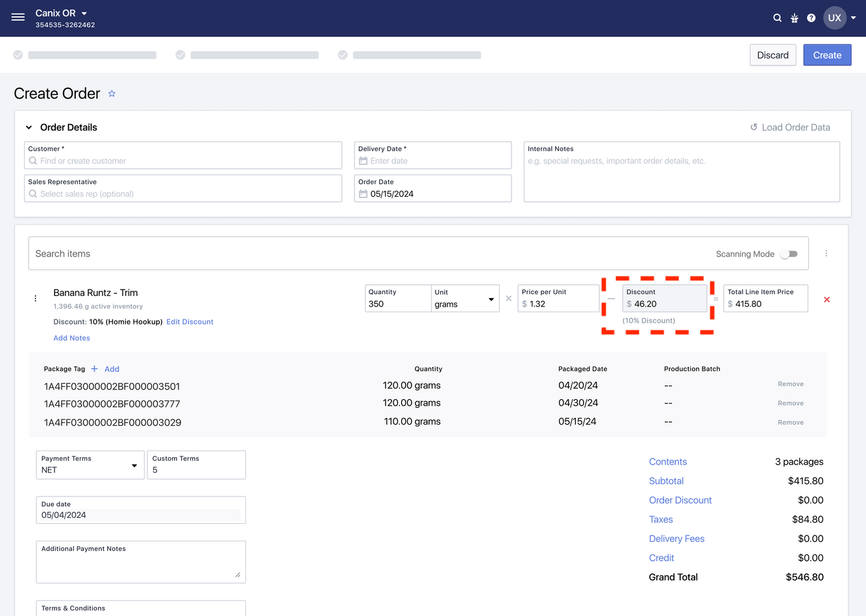Image resolution: width=866 pixels, height=616 pixels.
Task: Open search items more options menu
Action: tap(826, 254)
